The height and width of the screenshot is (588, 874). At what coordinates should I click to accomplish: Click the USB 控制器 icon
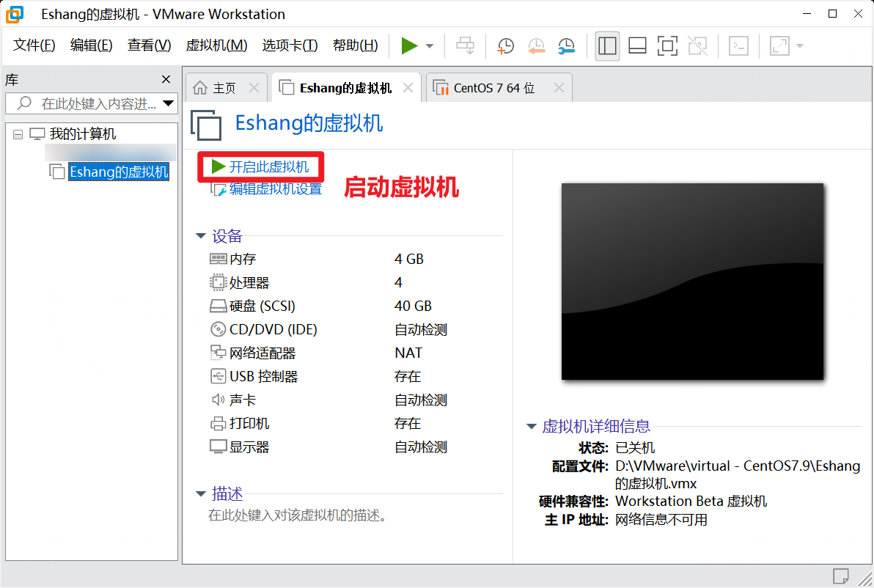(x=218, y=376)
